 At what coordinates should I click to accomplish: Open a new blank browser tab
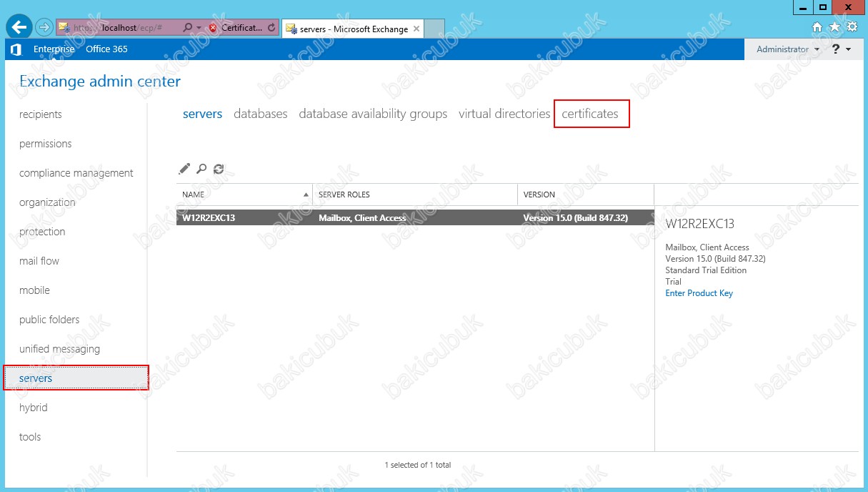point(435,29)
